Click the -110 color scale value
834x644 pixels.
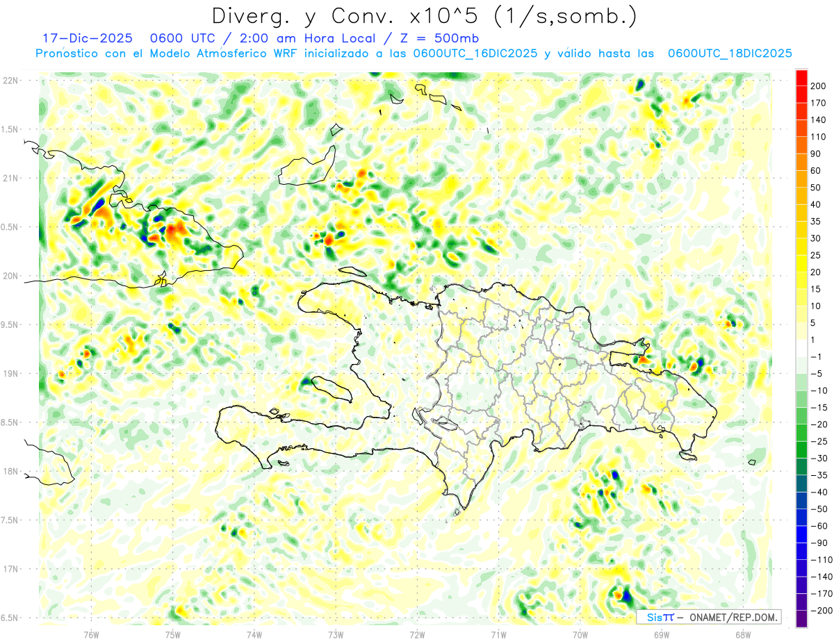pos(823,559)
